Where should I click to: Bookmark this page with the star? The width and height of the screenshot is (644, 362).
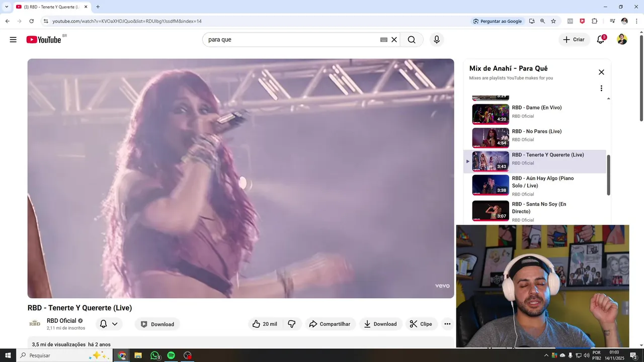(553, 21)
